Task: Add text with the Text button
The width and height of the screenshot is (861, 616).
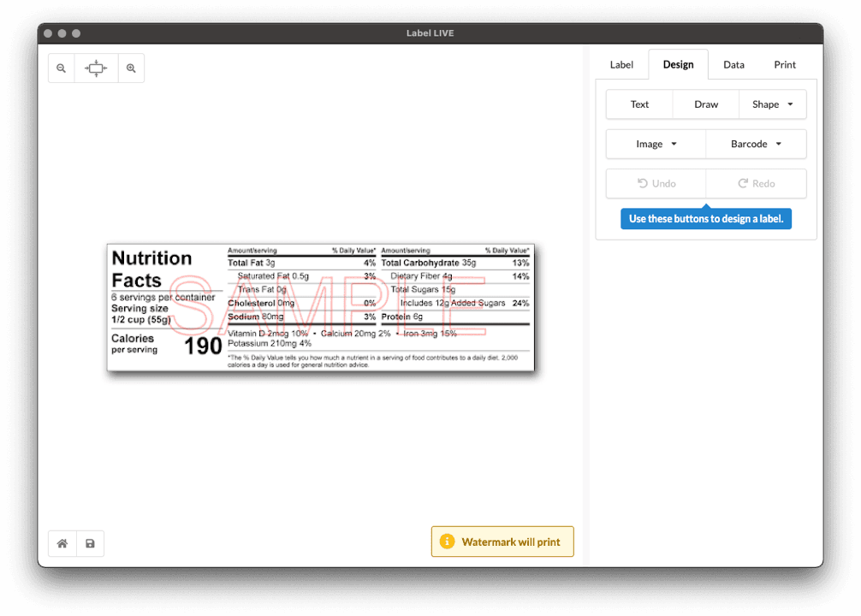Action: pos(638,104)
